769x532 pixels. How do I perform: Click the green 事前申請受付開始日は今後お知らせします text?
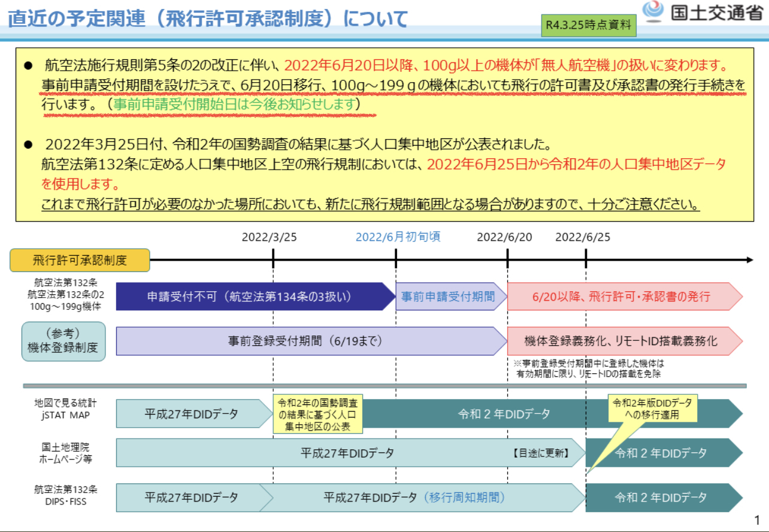237,104
